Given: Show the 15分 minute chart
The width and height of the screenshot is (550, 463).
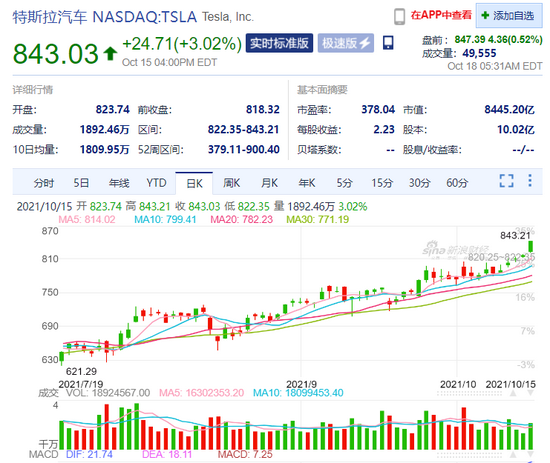Looking at the screenshot, I should pyautogui.click(x=382, y=183).
